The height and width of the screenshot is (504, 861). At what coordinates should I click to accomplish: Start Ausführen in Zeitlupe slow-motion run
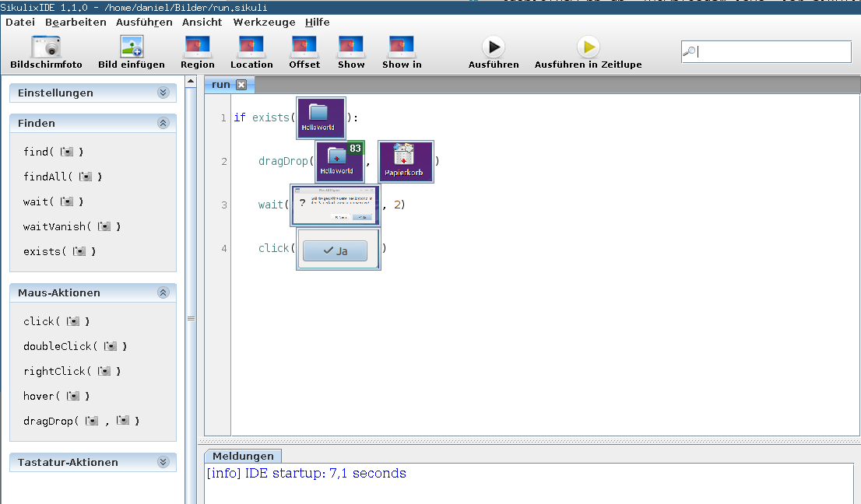[x=588, y=47]
